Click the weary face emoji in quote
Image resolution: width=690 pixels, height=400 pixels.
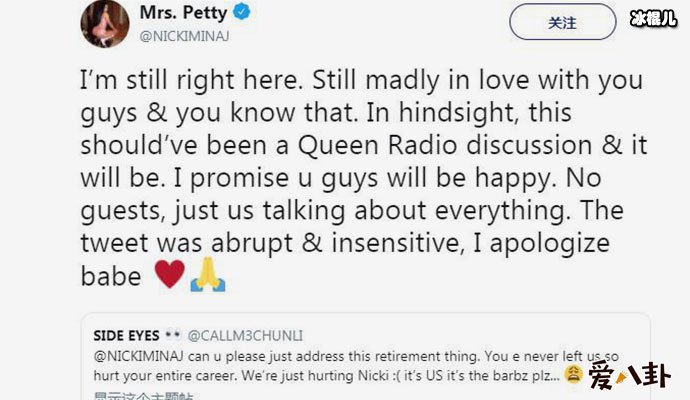coord(574,374)
